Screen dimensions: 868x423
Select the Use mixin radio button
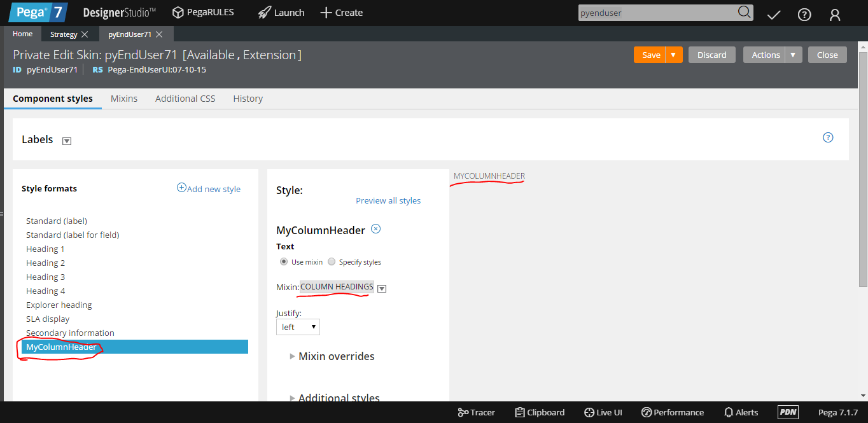pyautogui.click(x=284, y=261)
